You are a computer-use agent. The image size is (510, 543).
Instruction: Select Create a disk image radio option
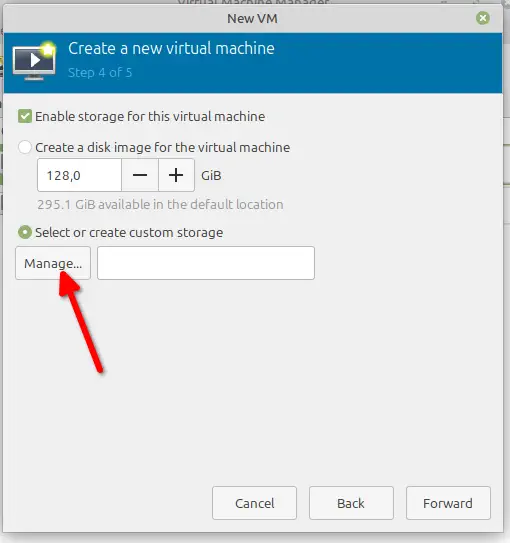pos(25,147)
